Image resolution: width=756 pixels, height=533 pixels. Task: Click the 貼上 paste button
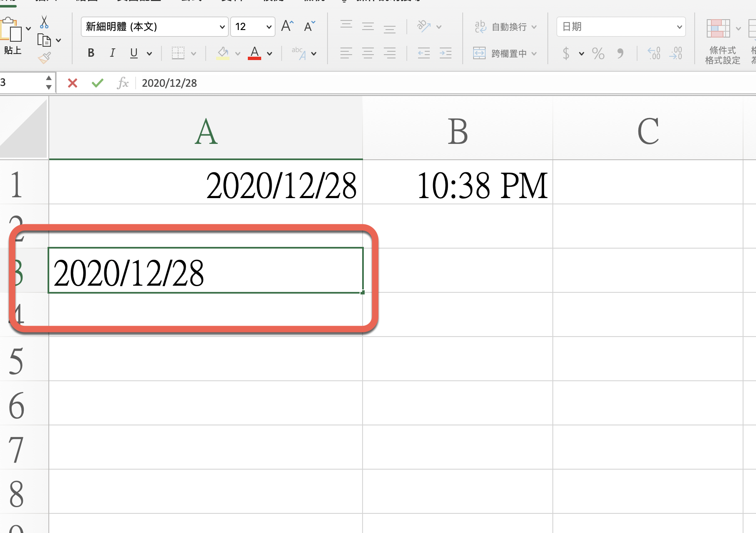tap(12, 38)
